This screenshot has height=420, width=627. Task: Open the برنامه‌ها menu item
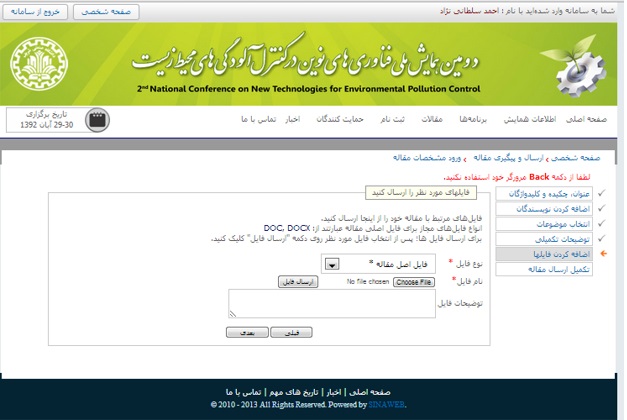tap(471, 119)
